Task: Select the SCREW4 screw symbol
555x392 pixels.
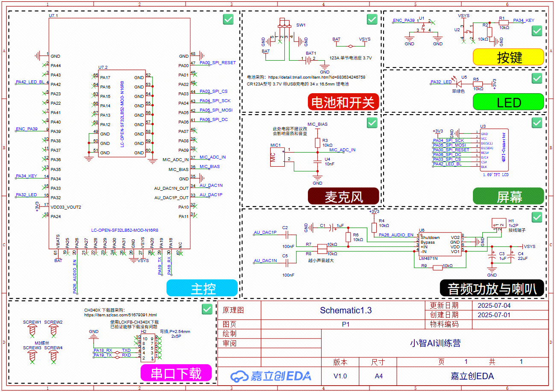Action: tap(53, 356)
